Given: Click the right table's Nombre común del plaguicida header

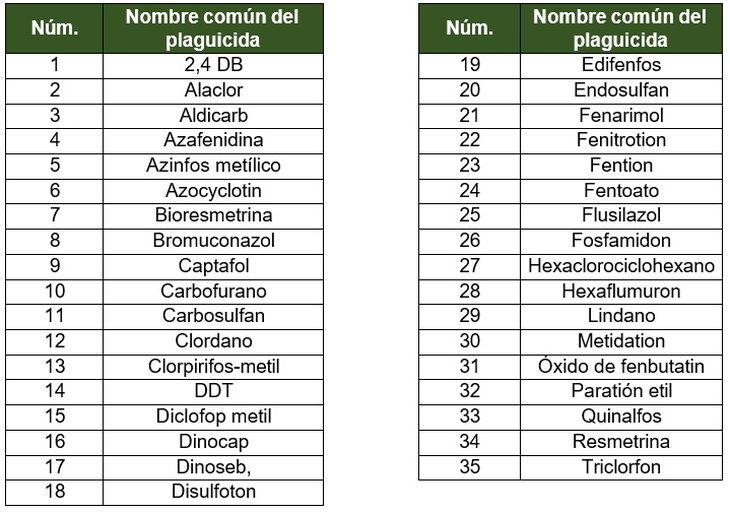Looking at the screenshot, I should coord(620,29).
